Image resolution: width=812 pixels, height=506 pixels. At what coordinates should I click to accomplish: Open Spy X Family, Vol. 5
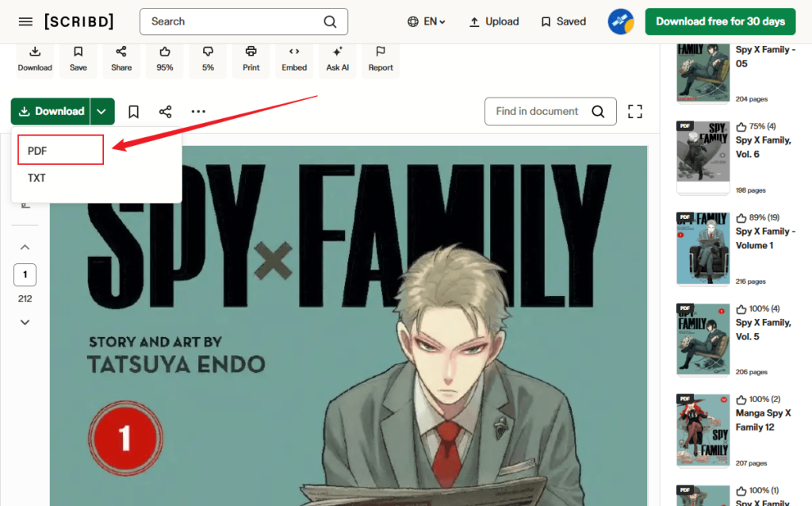[x=763, y=328]
